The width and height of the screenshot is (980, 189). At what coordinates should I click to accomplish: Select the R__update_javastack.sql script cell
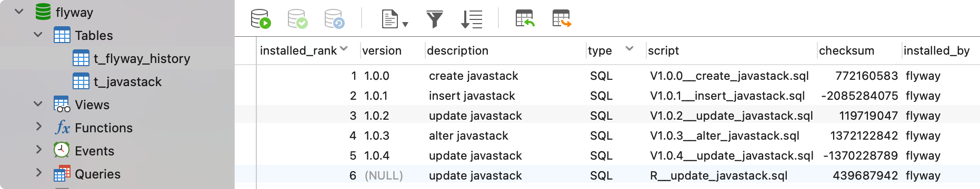tap(718, 175)
